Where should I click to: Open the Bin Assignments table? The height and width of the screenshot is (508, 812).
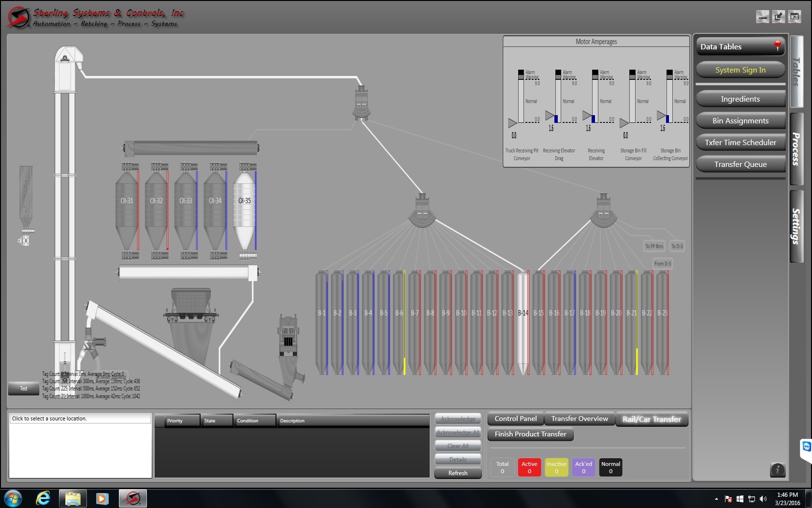pos(740,121)
